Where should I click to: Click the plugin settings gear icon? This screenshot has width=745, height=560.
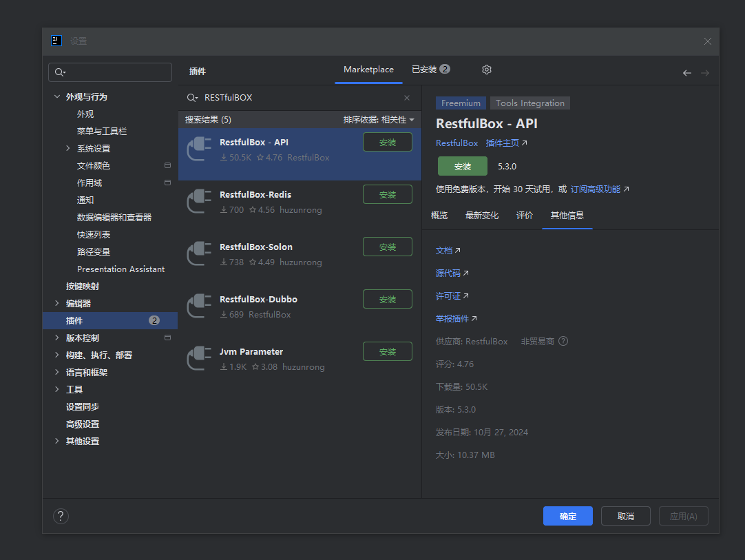(x=487, y=70)
